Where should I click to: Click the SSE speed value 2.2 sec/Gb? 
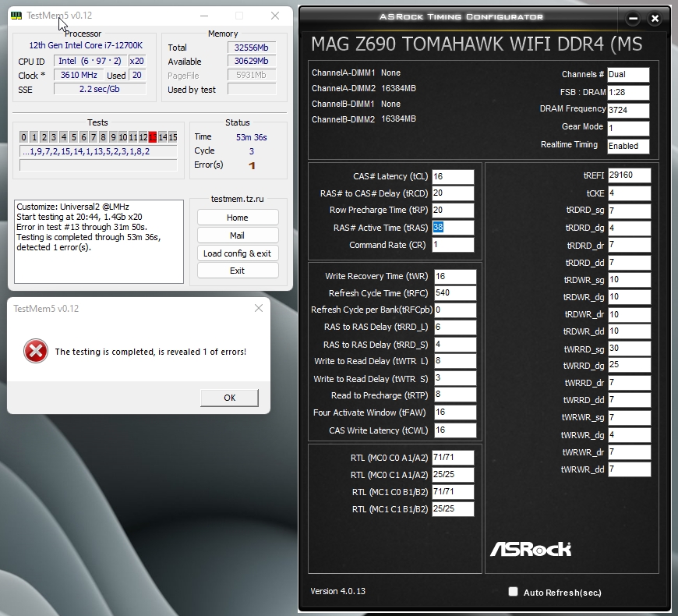pyautogui.click(x=100, y=89)
